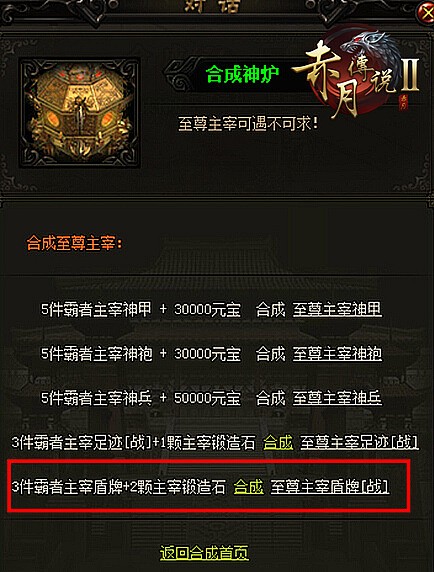Click the golden furnace thumbnail image
The height and width of the screenshot is (572, 434).
(x=80, y=113)
